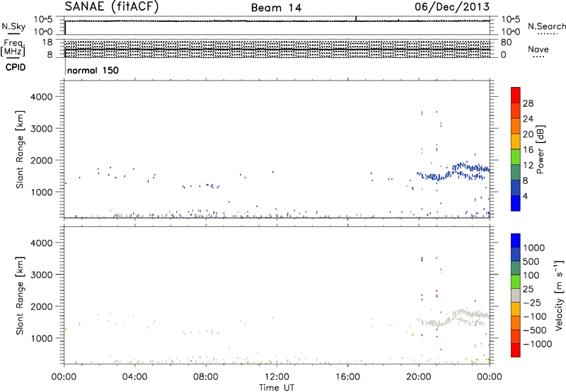Click the '80' Nave scale tick label
566x392 pixels.
(x=506, y=42)
